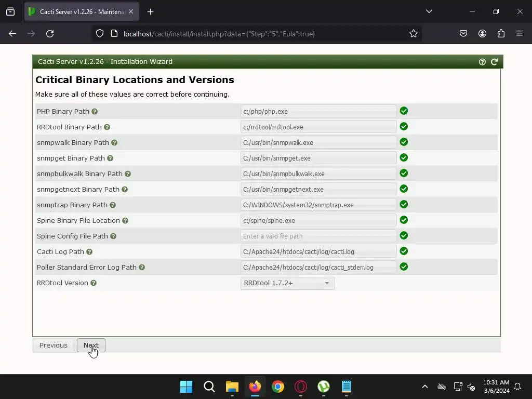This screenshot has height=399, width=532.
Task: Edit Poller Standard Error Log Path field
Action: tap(318, 268)
